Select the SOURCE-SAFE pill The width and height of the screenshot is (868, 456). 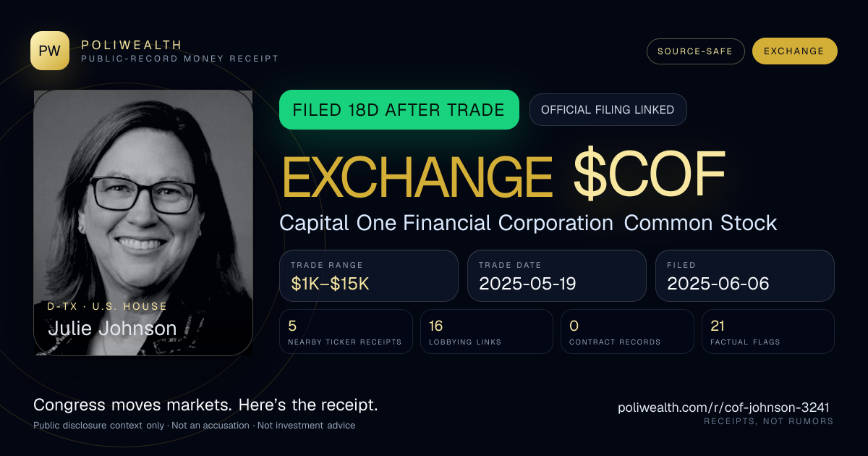pos(696,51)
